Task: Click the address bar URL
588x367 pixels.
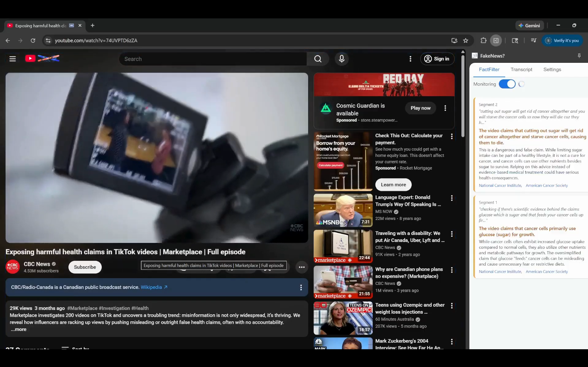Action: pos(96,40)
